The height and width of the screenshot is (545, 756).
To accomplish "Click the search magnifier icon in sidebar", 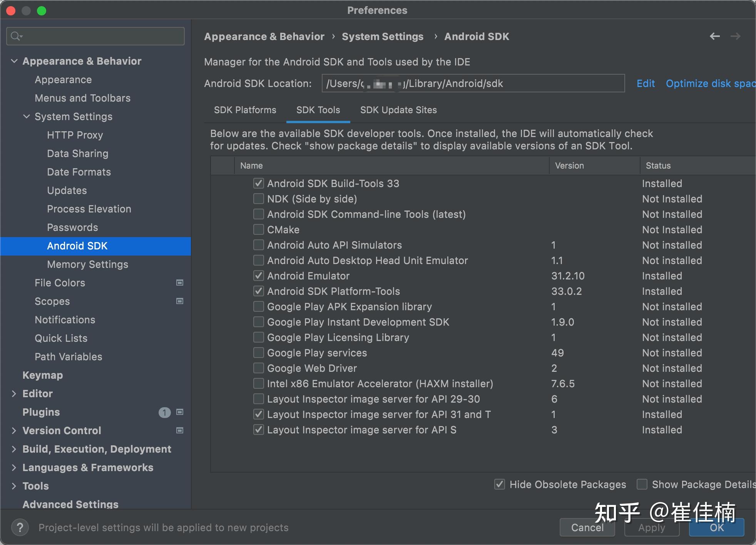I will point(16,36).
